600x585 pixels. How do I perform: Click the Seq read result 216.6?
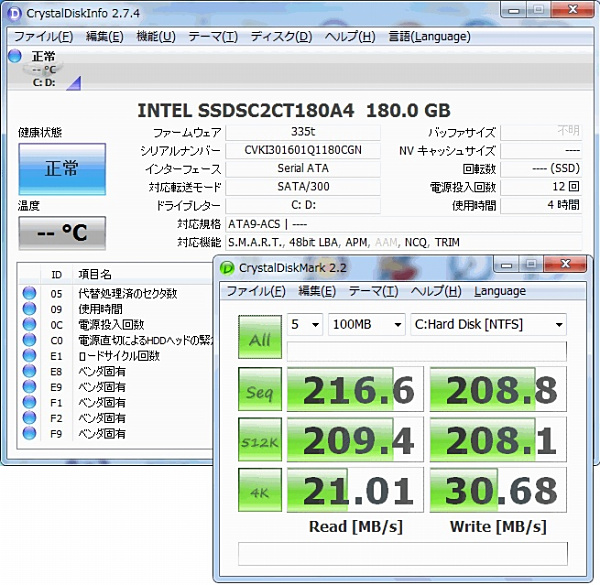[x=355, y=389]
